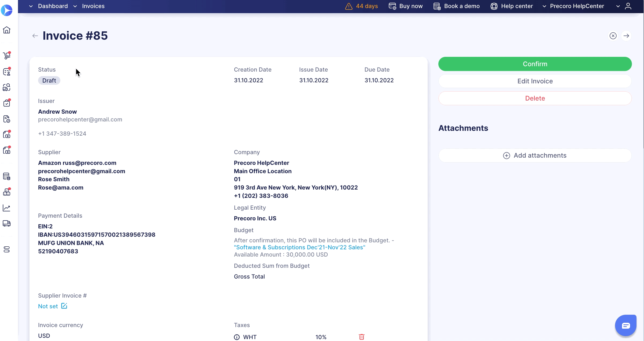Click the plus icon in Add attachments
The width and height of the screenshot is (644, 341).
506,155
